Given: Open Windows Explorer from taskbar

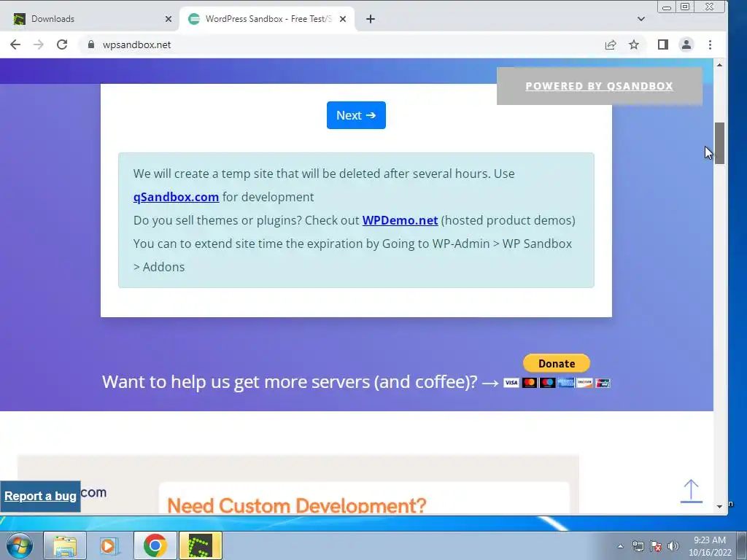Looking at the screenshot, I should [65, 545].
